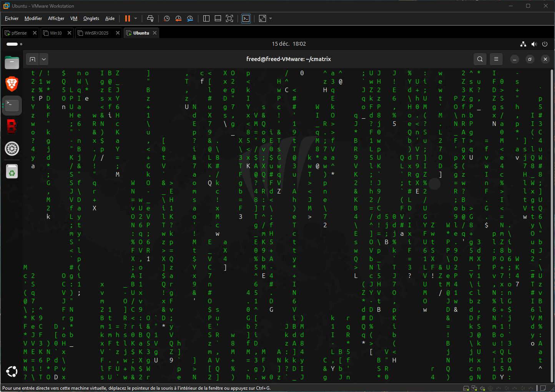Switch to the WinSRV2025 tab
The height and width of the screenshot is (392, 555).
coord(96,33)
